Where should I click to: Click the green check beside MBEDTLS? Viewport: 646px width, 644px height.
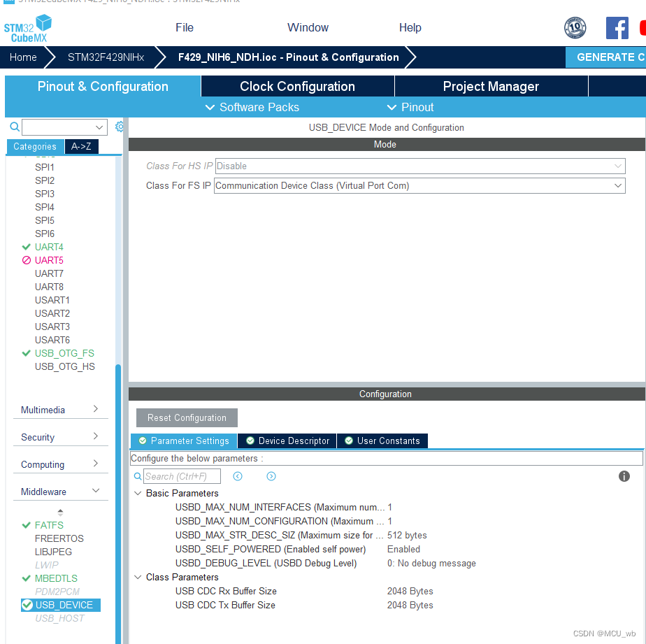point(27,578)
